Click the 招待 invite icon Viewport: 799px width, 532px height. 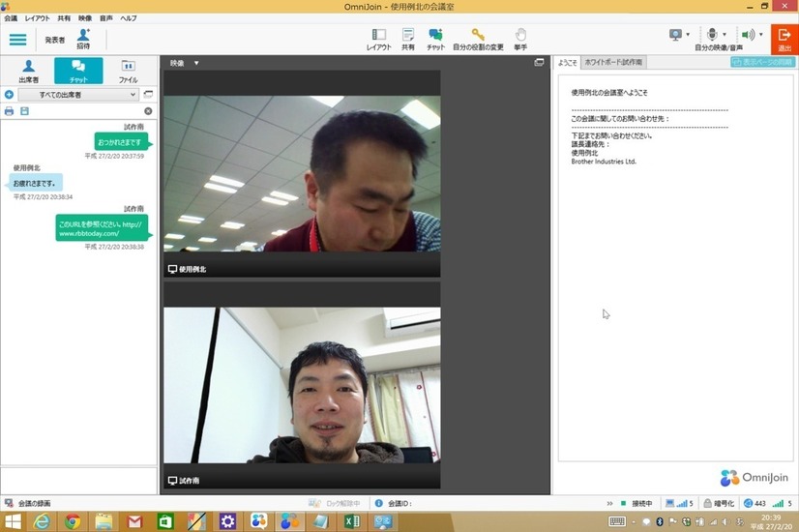coord(83,39)
